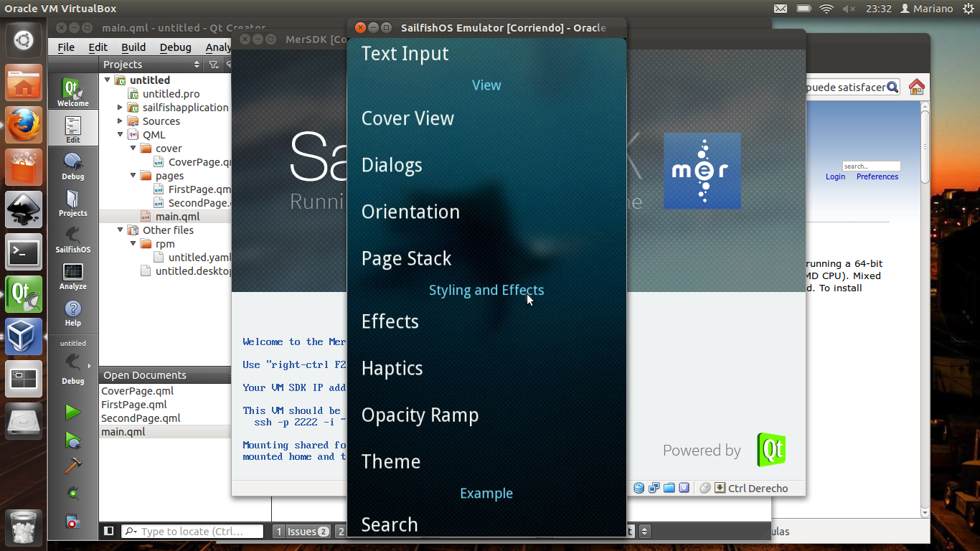Expand the Sources folder node
The height and width of the screenshot is (551, 980).
click(x=121, y=121)
